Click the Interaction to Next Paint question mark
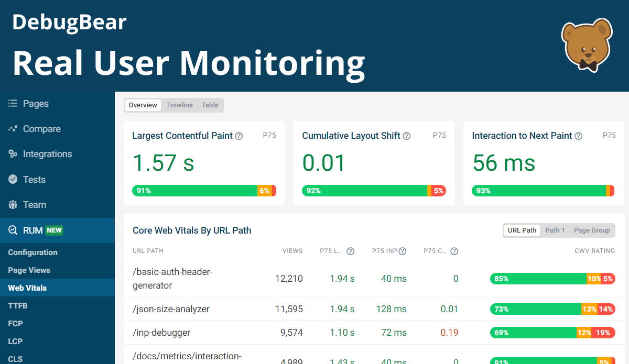Viewport: 629px width, 364px height. tap(578, 136)
